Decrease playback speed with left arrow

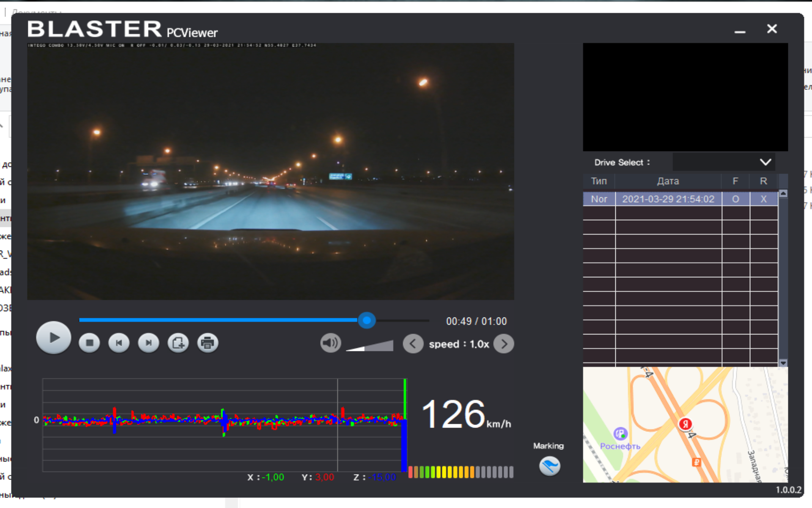(x=413, y=344)
